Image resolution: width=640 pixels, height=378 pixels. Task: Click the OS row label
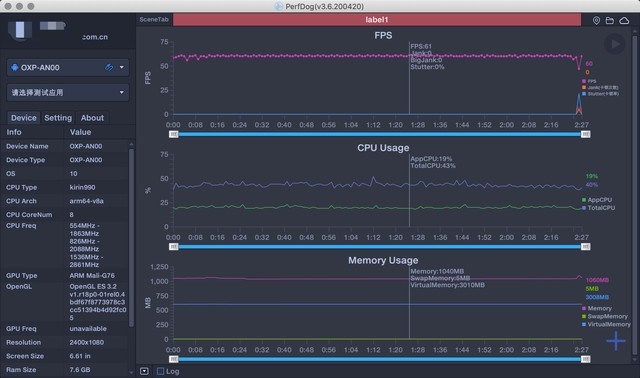pos(11,174)
